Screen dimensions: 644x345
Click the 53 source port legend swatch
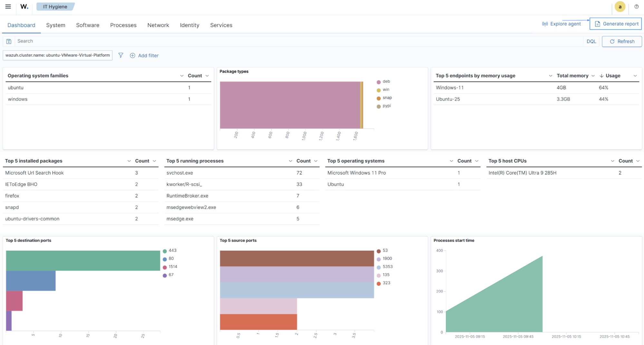[379, 251]
